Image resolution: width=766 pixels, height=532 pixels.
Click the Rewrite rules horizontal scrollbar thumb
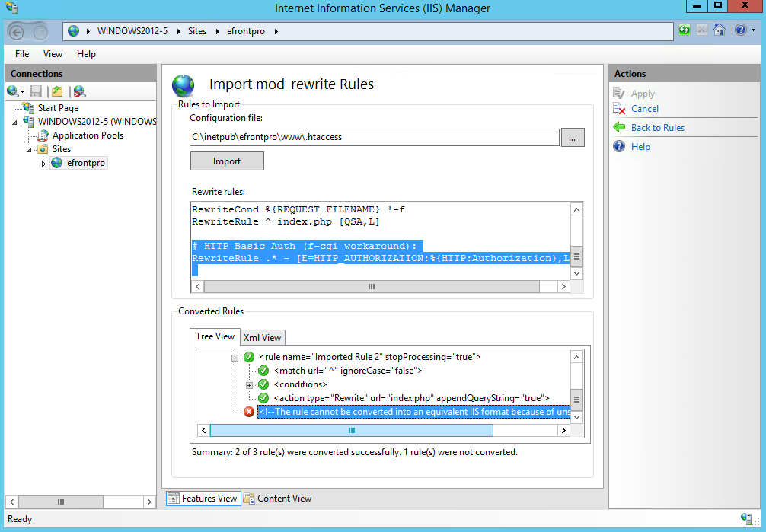(372, 286)
